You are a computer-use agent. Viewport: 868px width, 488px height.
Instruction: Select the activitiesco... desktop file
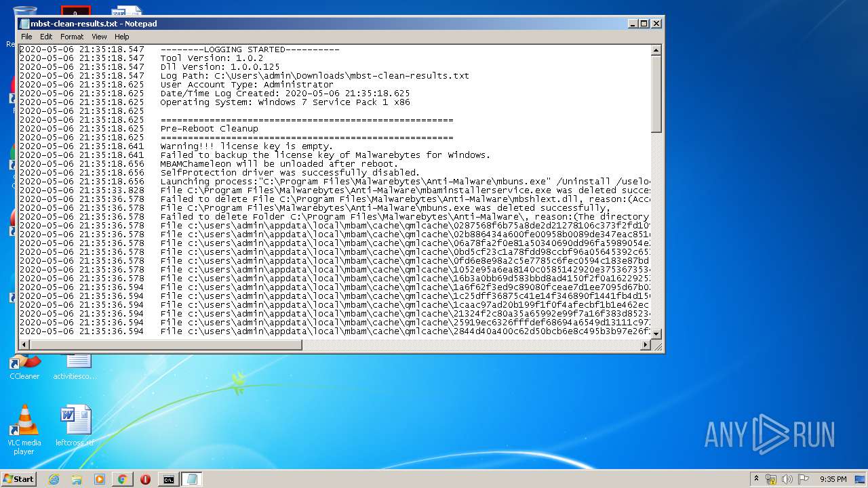(75, 367)
